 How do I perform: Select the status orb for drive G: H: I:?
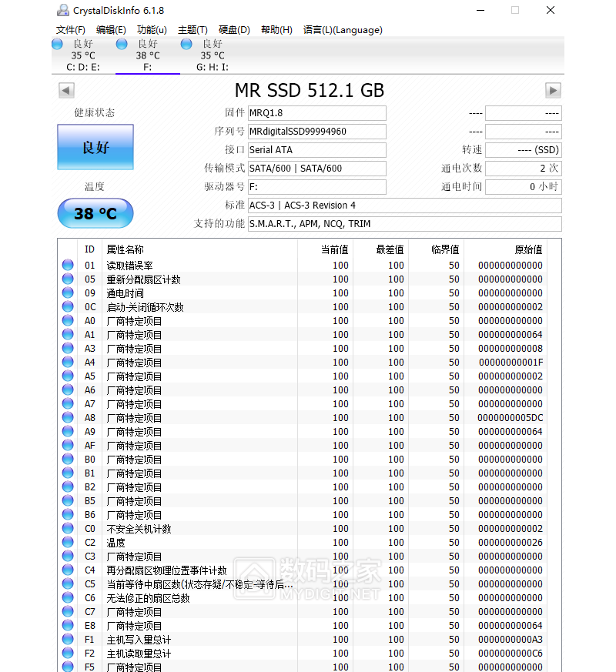click(x=186, y=44)
